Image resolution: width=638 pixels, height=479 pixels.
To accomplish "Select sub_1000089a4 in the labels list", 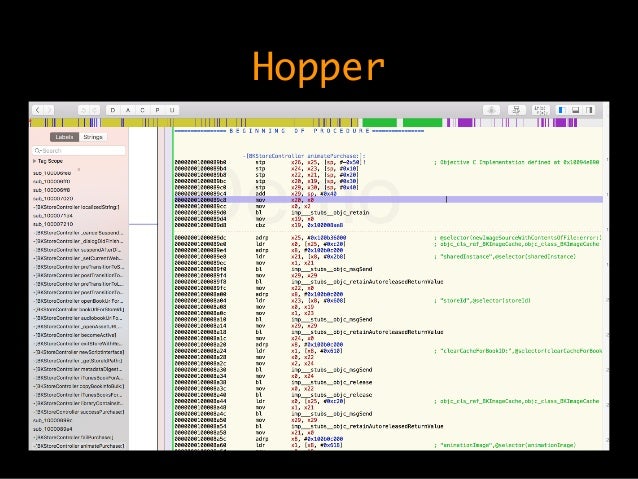I will coord(53,429).
